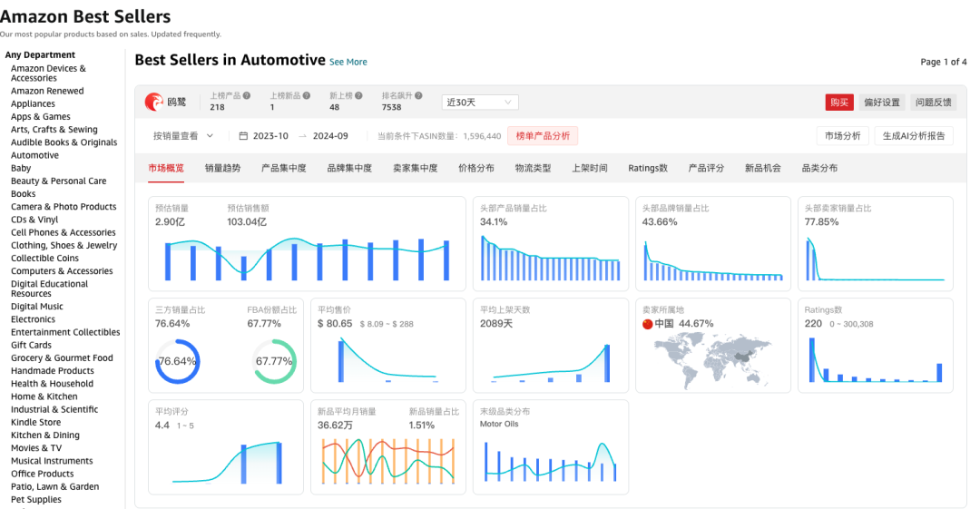This screenshot has width=980, height=509.
Task: Open Industrial & Scientific link
Action: [x=54, y=409]
